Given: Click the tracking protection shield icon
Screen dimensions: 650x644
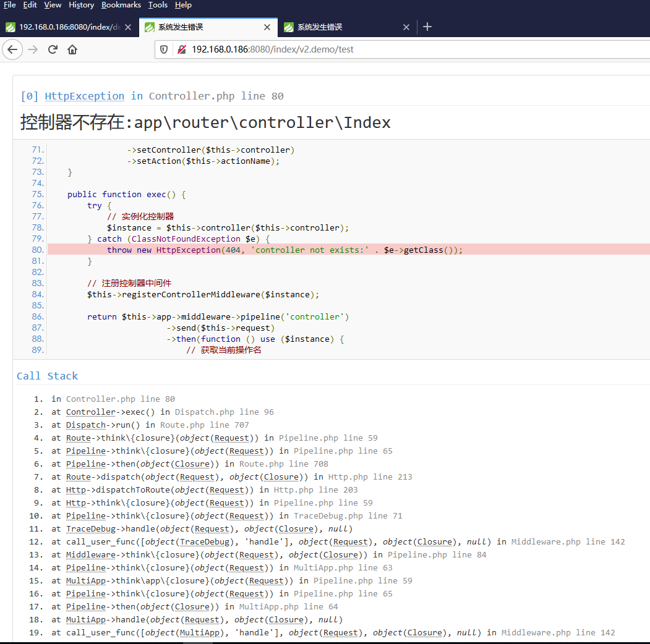Looking at the screenshot, I should pyautogui.click(x=165, y=49).
